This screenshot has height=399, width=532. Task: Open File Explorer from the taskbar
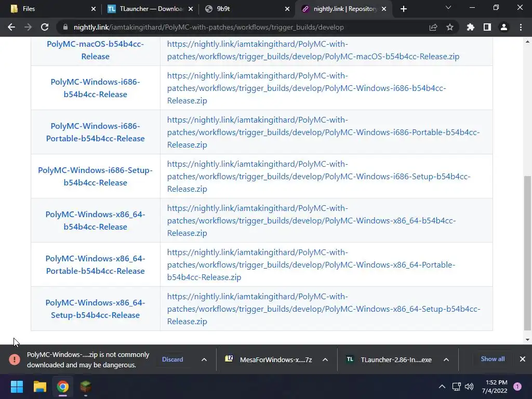(x=39, y=387)
